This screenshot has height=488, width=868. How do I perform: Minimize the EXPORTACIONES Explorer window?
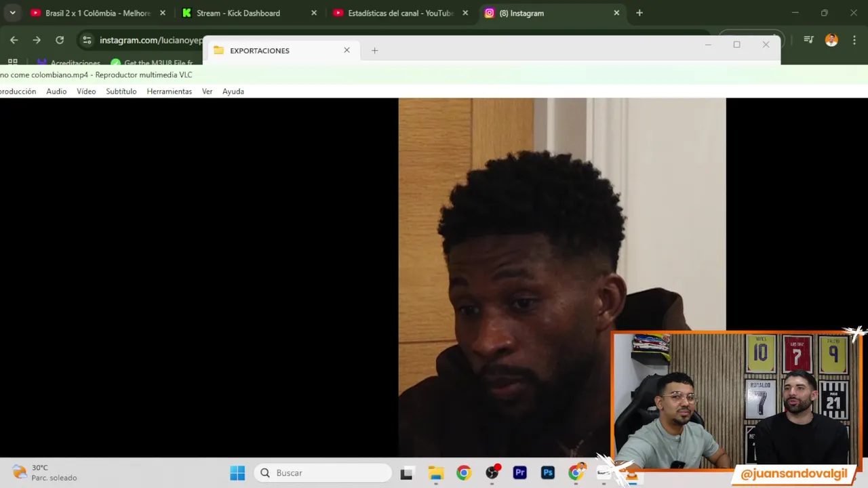tap(707, 45)
